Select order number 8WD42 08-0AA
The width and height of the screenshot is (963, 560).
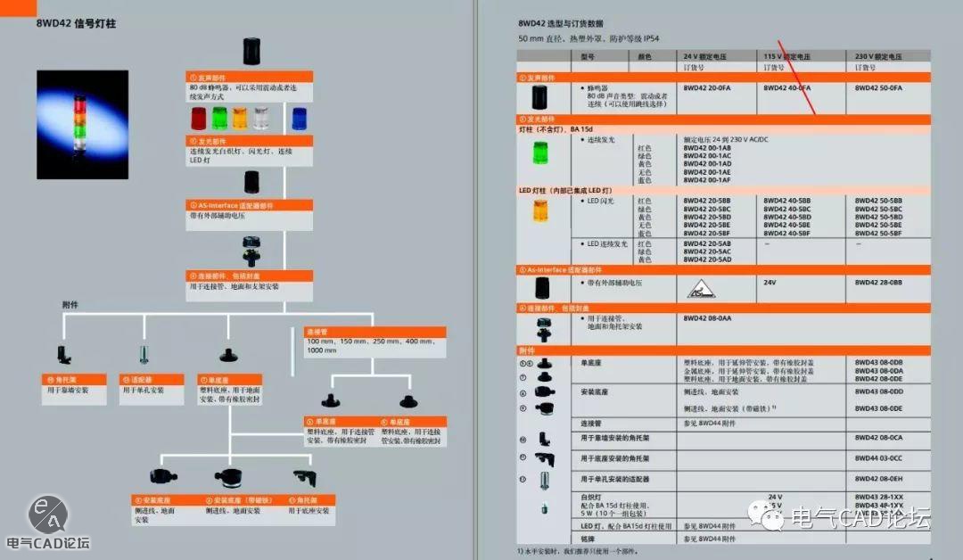(707, 318)
